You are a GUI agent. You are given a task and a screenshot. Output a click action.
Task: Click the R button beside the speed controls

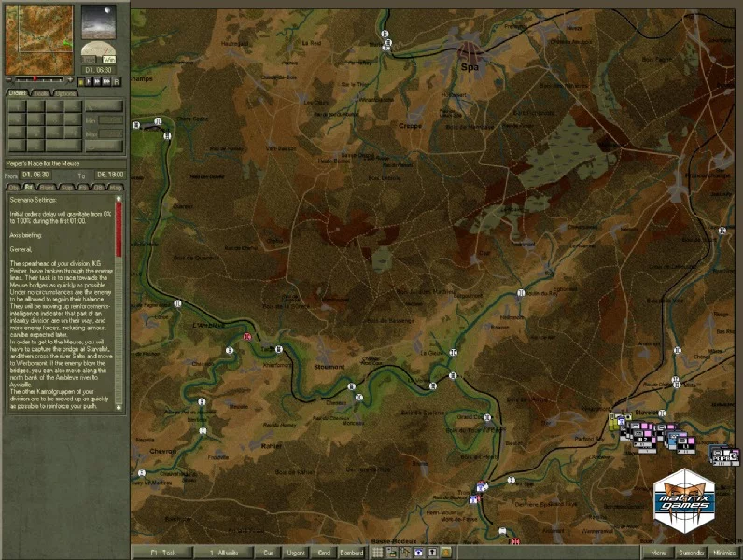[x=117, y=82]
